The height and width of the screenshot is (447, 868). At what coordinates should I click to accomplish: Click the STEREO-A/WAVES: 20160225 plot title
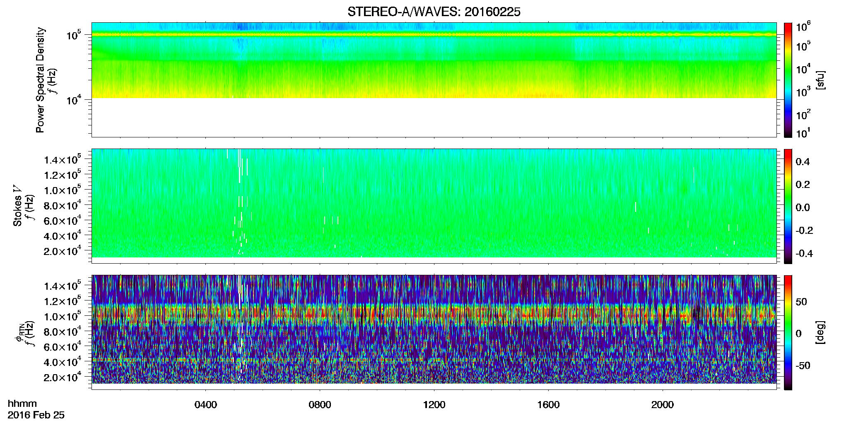coord(434,12)
